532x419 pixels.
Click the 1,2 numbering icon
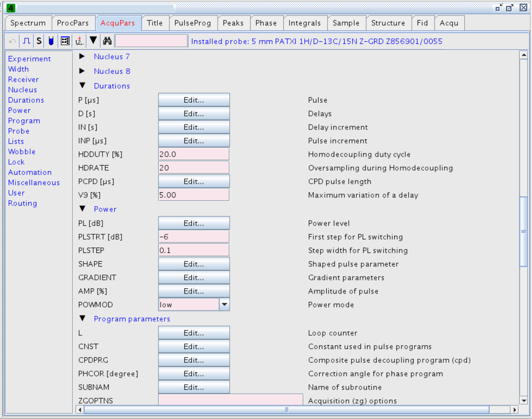pyautogui.click(x=79, y=41)
